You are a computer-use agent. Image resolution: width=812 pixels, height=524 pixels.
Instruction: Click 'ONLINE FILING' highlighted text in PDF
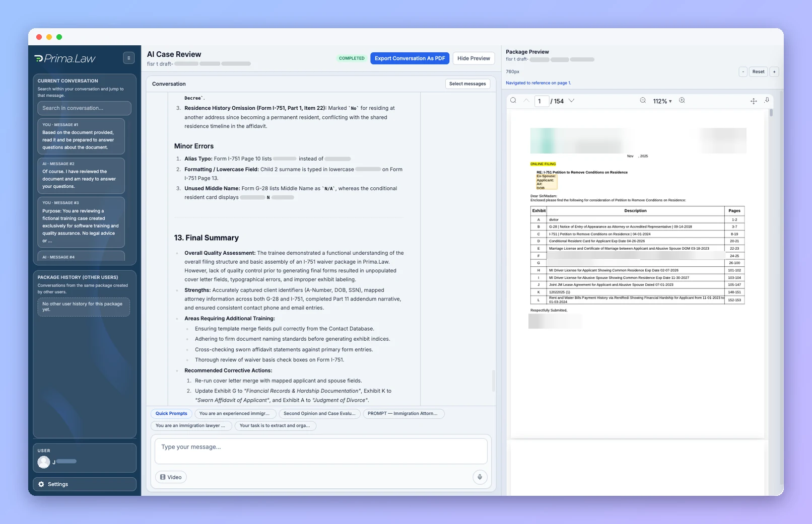[543, 164]
